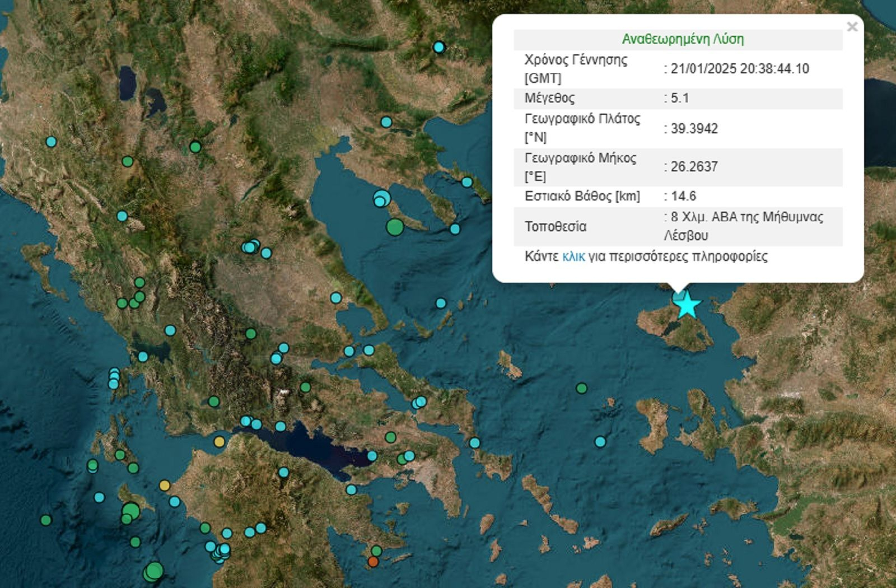The width and height of the screenshot is (896, 588).
Task: Click the large green marker near Chalkidiki
Action: pyautogui.click(x=395, y=227)
